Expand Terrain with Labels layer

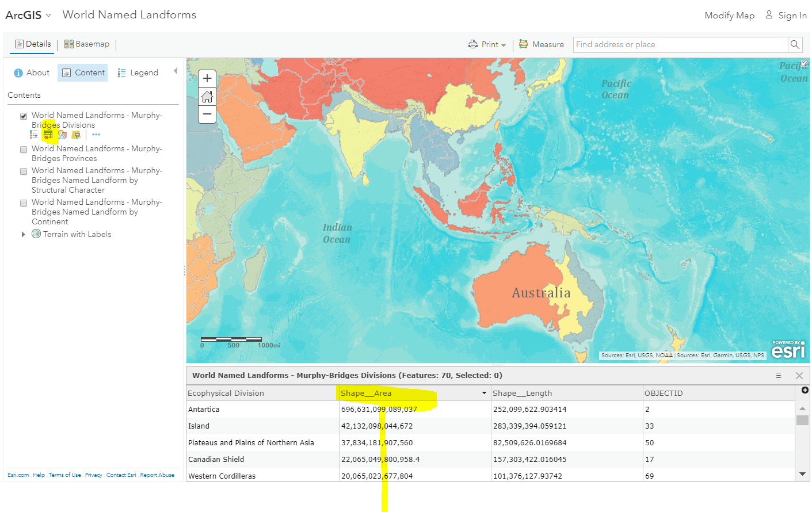click(23, 234)
